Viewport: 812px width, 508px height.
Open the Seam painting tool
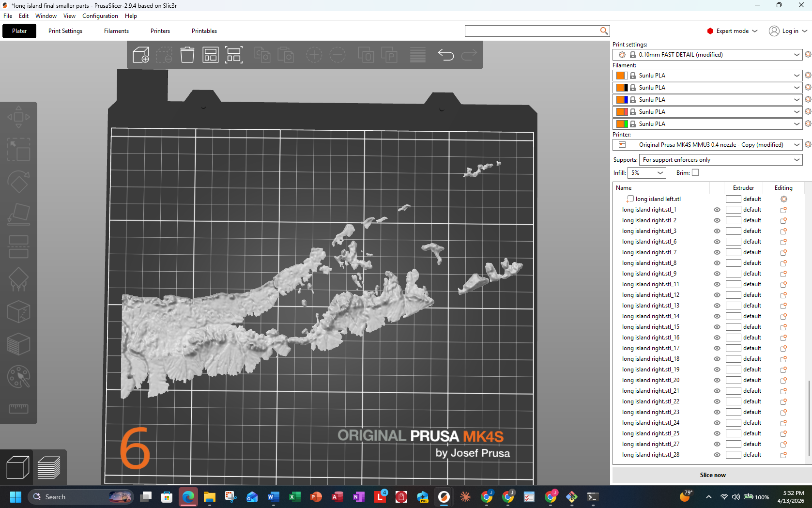tap(18, 311)
